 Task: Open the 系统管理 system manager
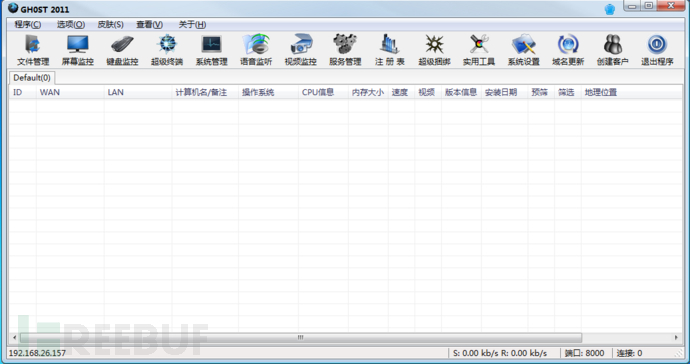click(212, 50)
